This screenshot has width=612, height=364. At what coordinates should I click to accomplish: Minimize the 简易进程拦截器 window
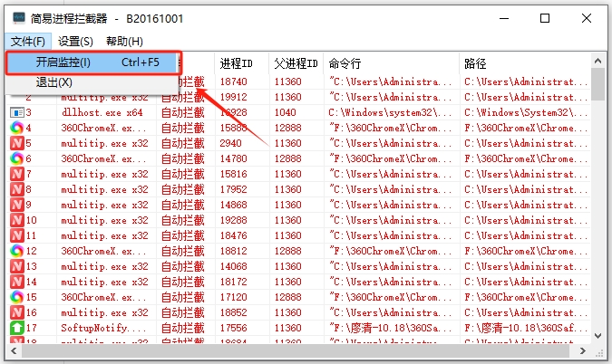pyautogui.click(x=504, y=18)
